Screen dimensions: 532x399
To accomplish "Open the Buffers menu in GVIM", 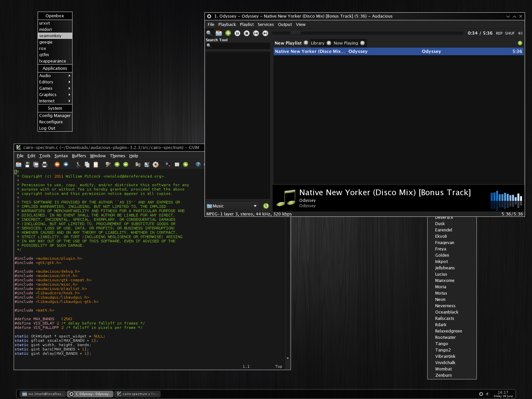I will 79,156.
